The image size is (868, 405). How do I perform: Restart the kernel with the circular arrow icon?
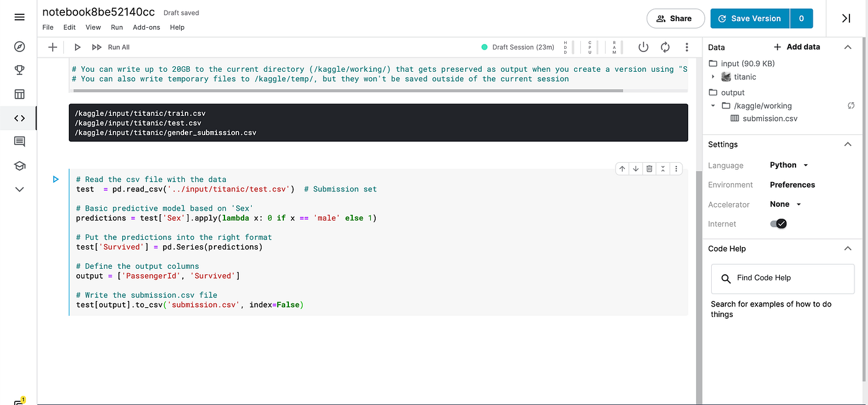click(665, 46)
